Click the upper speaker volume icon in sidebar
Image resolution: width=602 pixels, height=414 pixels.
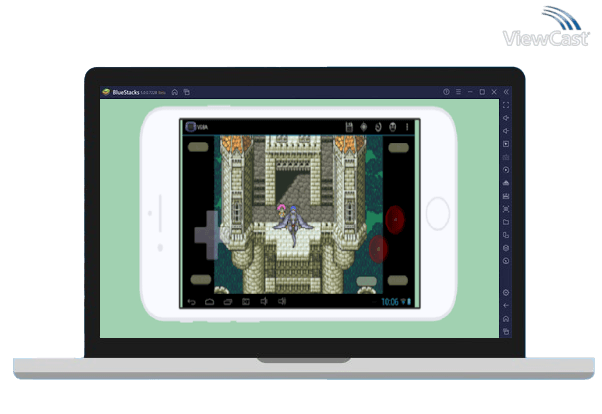coord(506,118)
